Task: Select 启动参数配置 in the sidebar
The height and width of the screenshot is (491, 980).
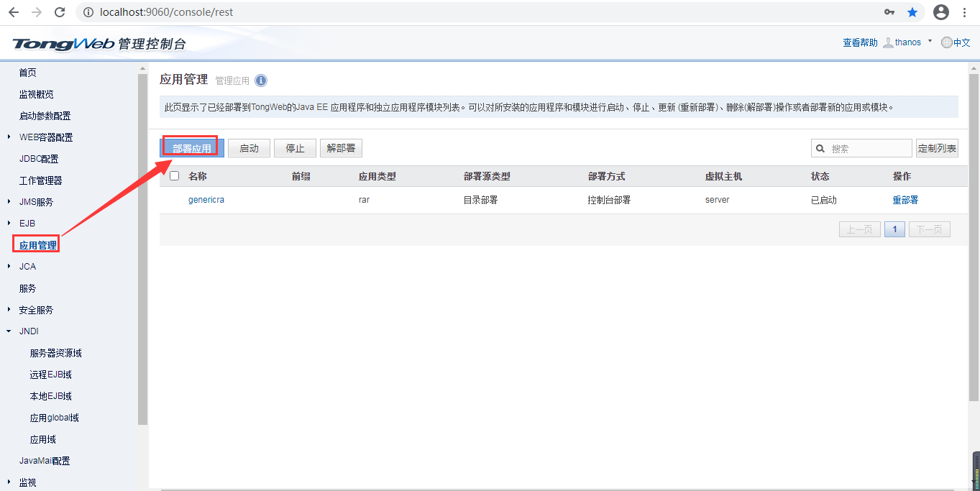Action: [45, 116]
